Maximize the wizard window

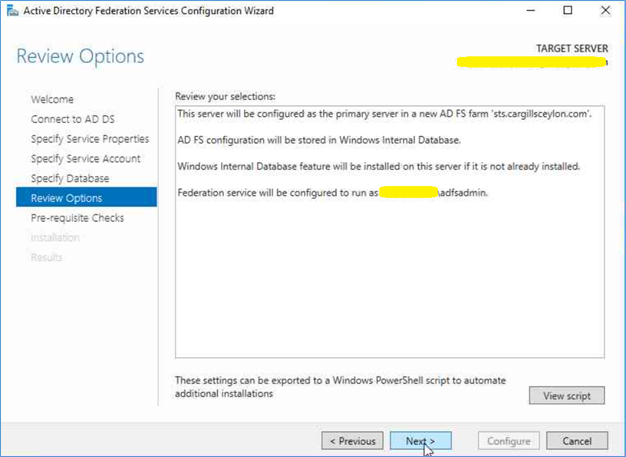[568, 10]
